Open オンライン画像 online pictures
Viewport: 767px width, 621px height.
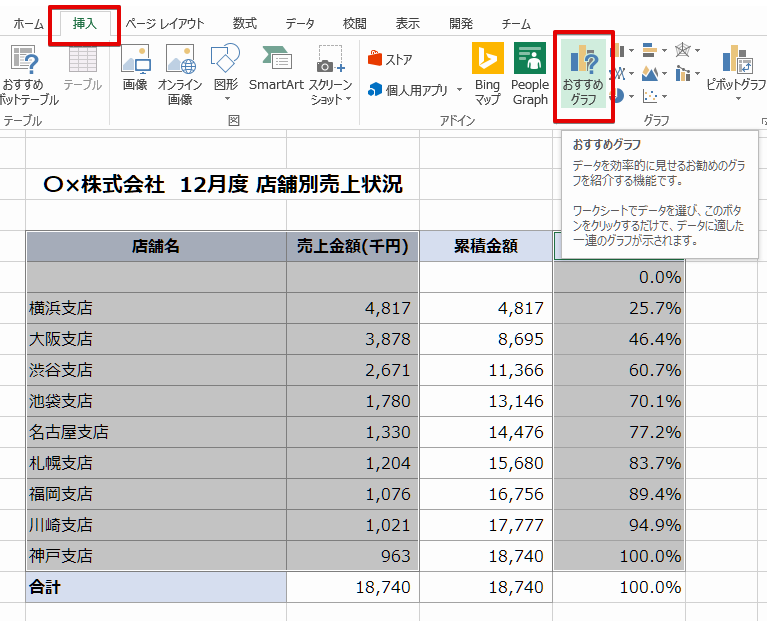click(x=180, y=75)
